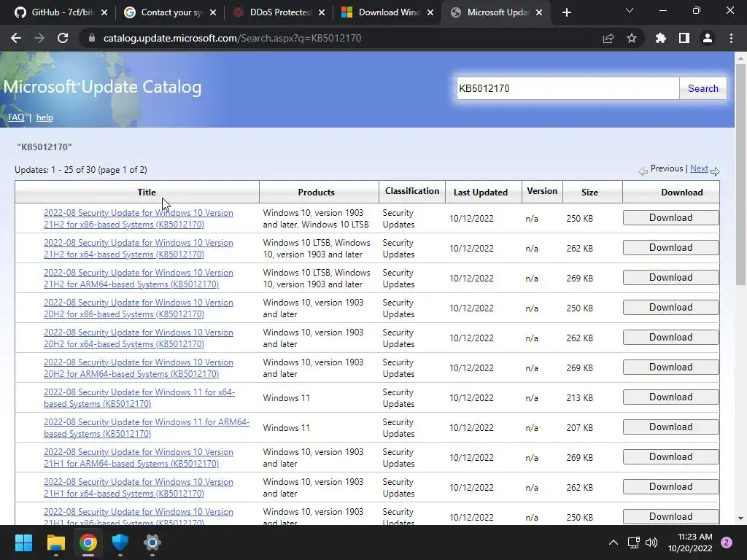Open the help link

(44, 117)
